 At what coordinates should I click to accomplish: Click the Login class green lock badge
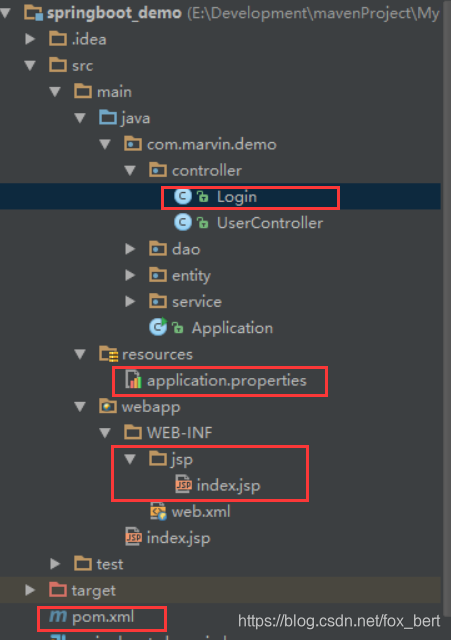203,197
